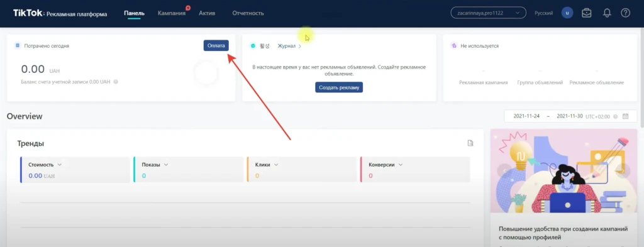Click the info icon beside account balance
This screenshot has height=247, width=644.
click(x=116, y=82)
